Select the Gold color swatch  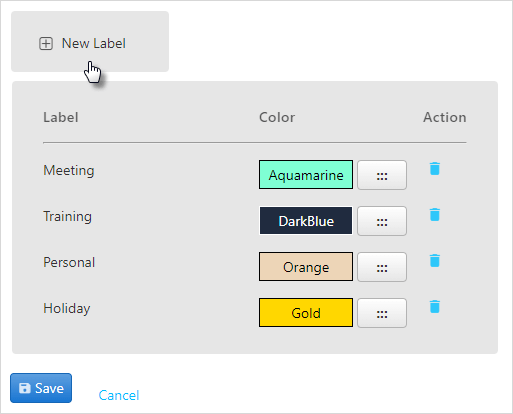[306, 313]
